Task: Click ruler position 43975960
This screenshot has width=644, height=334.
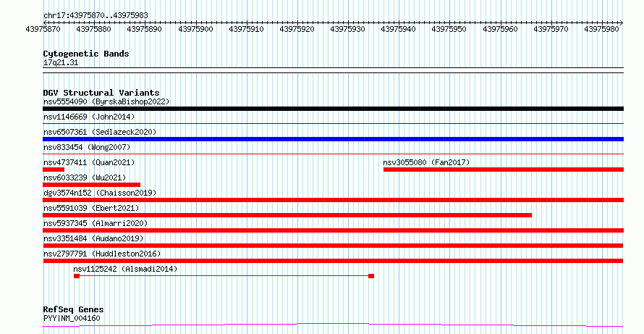Action: (500, 29)
